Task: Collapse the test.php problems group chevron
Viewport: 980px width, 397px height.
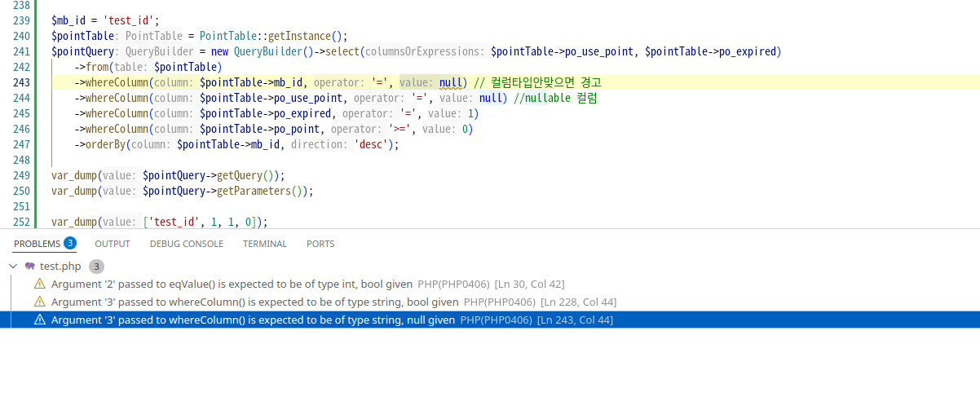Action: pos(13,267)
